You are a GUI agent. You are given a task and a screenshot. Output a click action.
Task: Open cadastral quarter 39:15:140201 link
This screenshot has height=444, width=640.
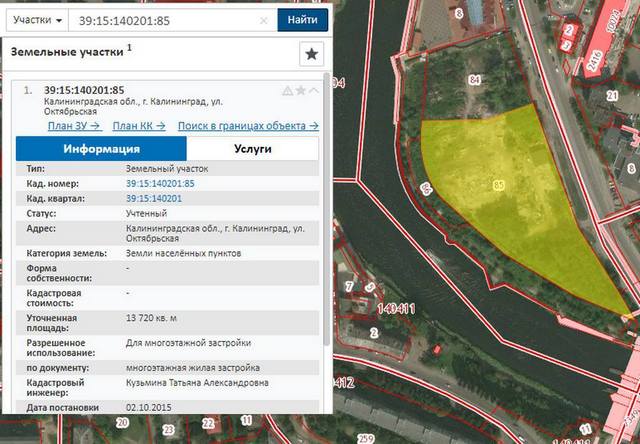154,199
